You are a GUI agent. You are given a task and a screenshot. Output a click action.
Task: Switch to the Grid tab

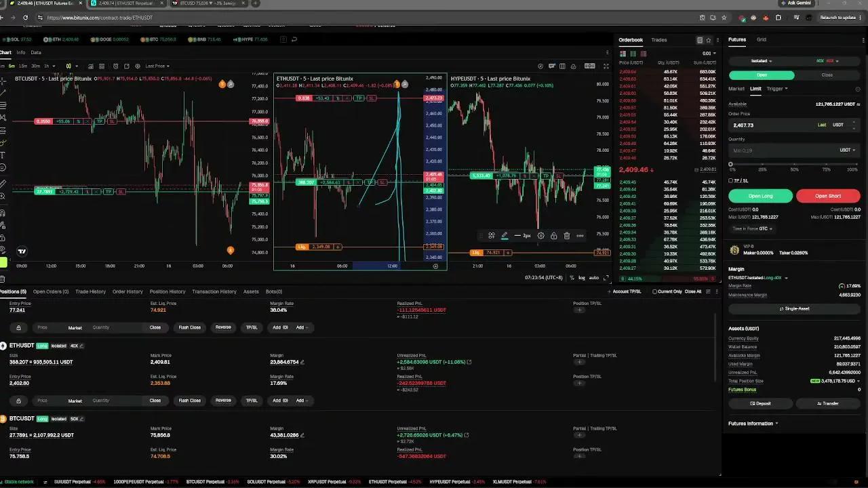761,40
